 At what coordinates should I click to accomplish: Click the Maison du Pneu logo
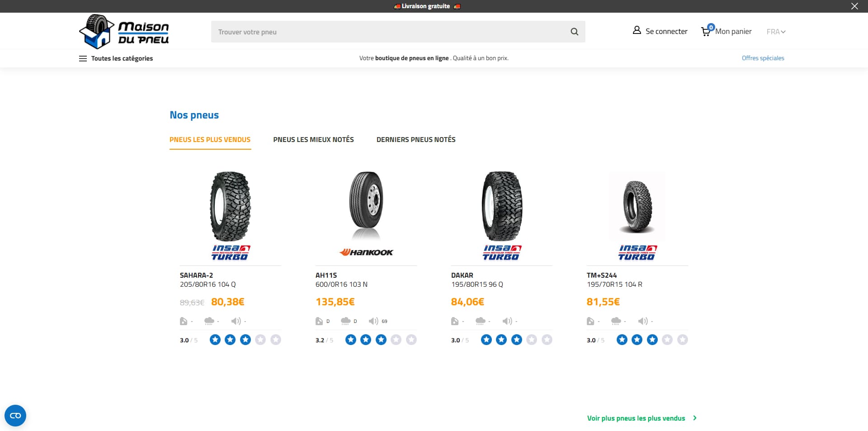click(x=124, y=31)
